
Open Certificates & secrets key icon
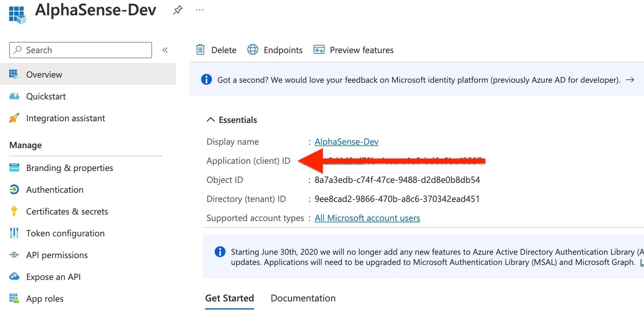[x=14, y=211]
